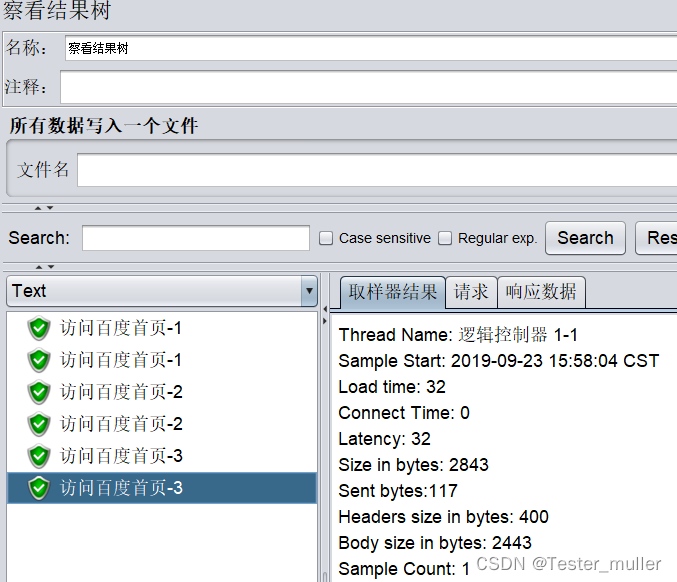Show the 响应数据 tab
677x582 pixels.
point(541,292)
